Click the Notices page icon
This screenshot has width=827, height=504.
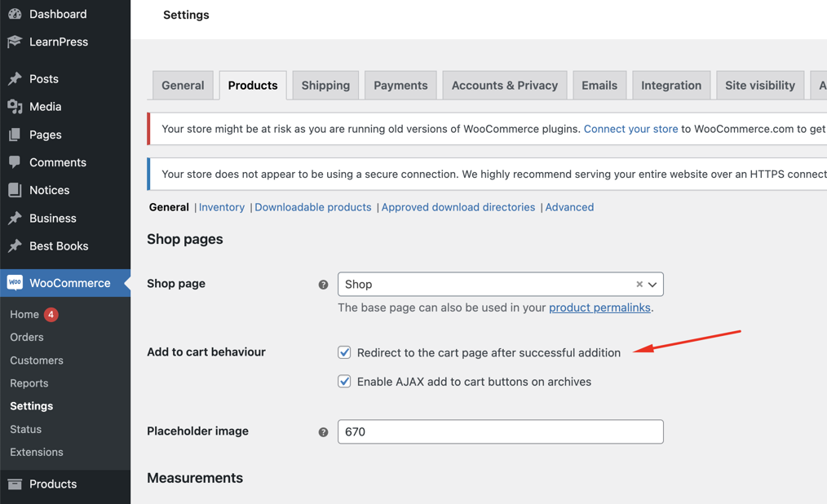tap(15, 190)
